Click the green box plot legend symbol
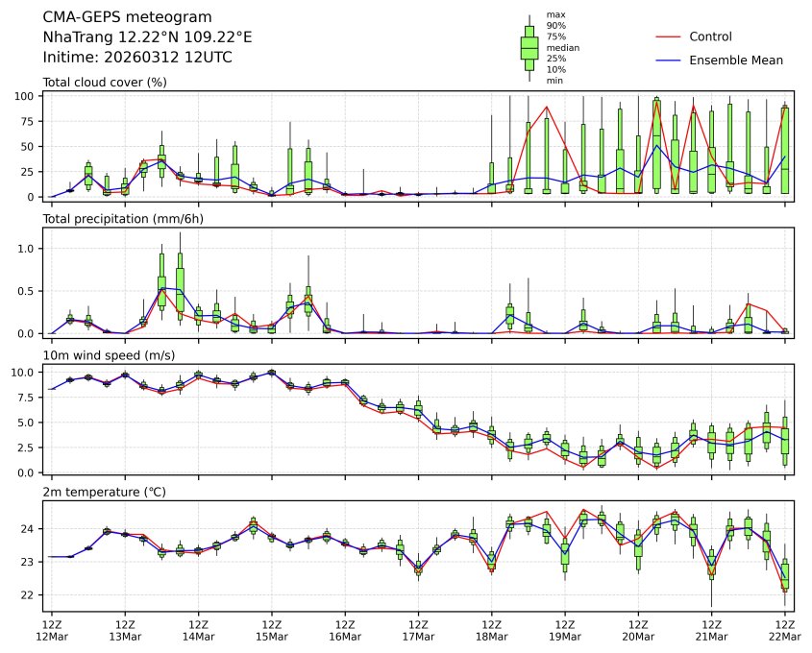Screen dimensions: 812x653 [529, 47]
